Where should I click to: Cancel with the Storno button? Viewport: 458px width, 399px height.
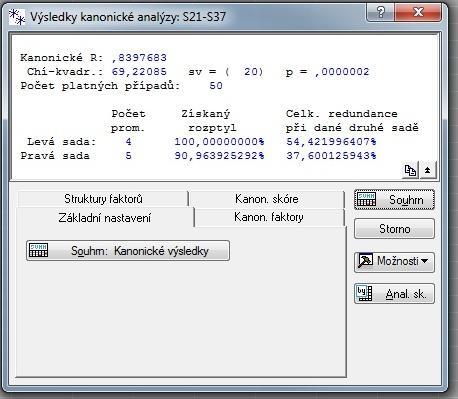coord(394,229)
